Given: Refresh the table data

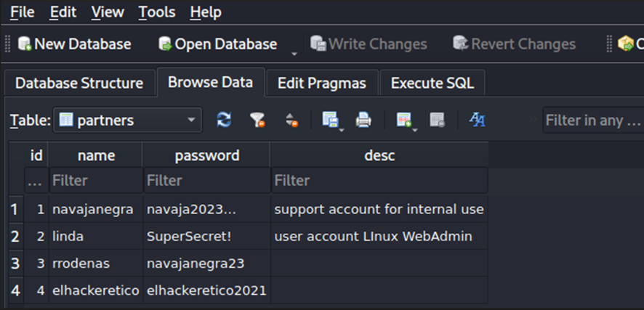Looking at the screenshot, I should [225, 121].
